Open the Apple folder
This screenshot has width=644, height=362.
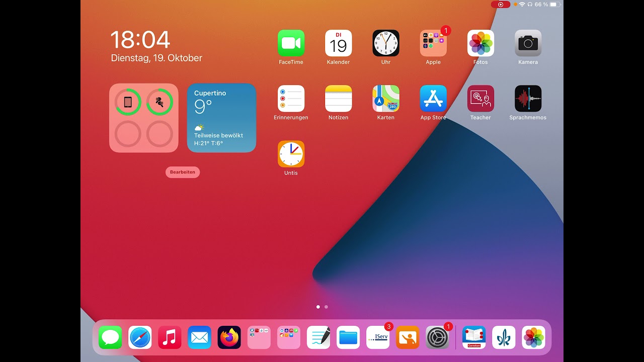click(x=433, y=43)
